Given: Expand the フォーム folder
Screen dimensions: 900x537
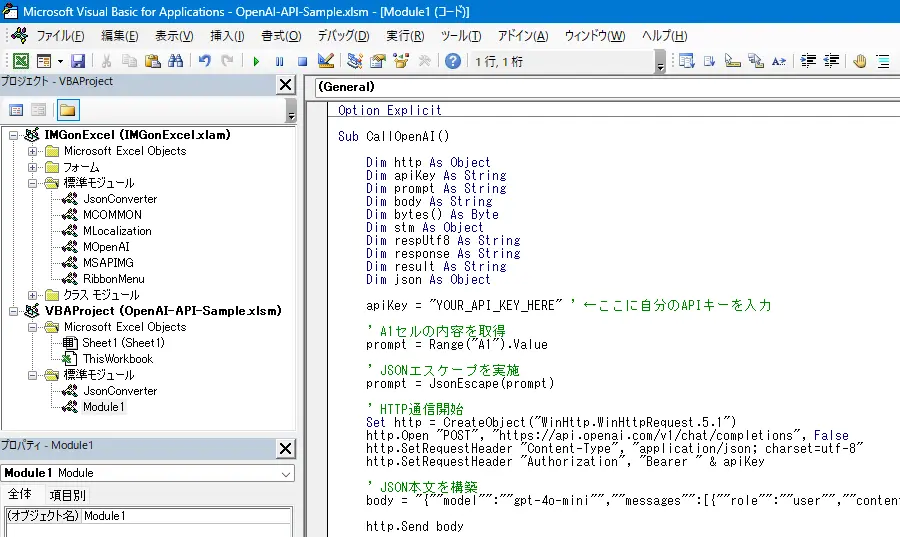Looking at the screenshot, I should [32, 167].
